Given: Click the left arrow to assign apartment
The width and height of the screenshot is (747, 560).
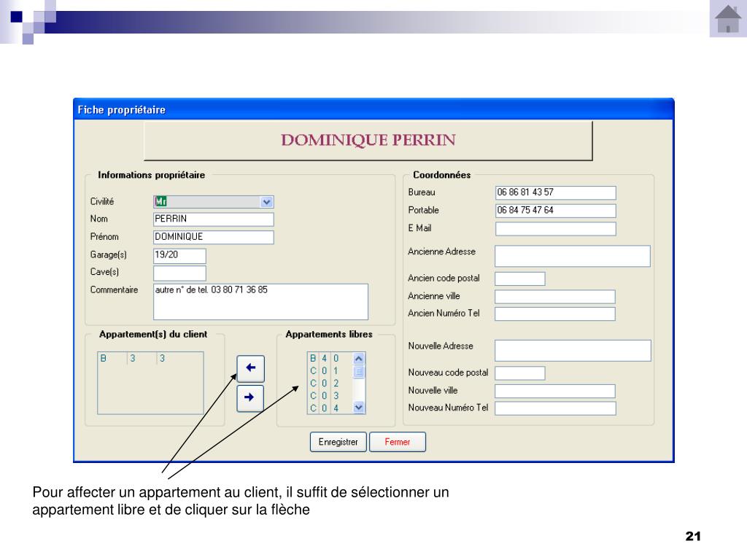Looking at the screenshot, I should [x=251, y=368].
